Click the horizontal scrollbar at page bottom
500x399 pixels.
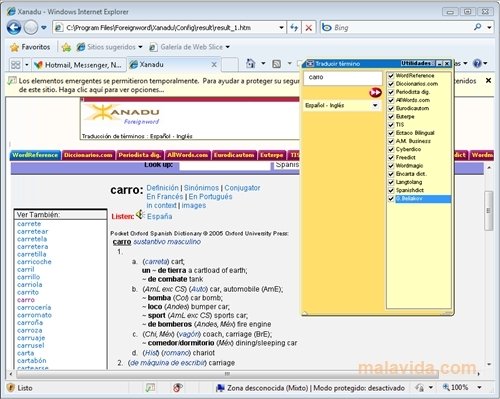click(227, 374)
